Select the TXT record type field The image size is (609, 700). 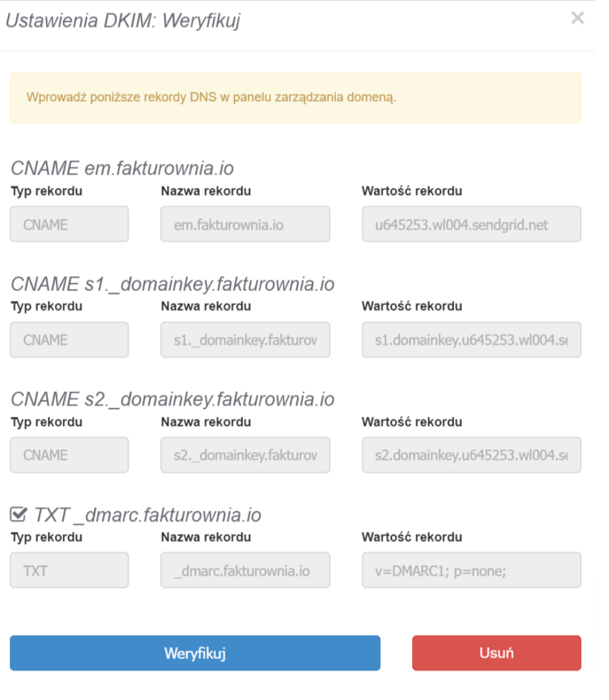click(69, 570)
